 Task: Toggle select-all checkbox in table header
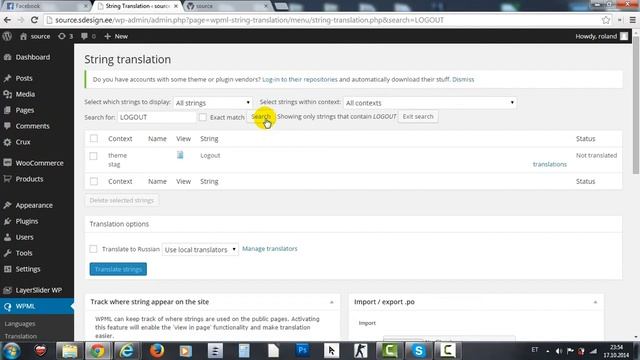[94, 138]
